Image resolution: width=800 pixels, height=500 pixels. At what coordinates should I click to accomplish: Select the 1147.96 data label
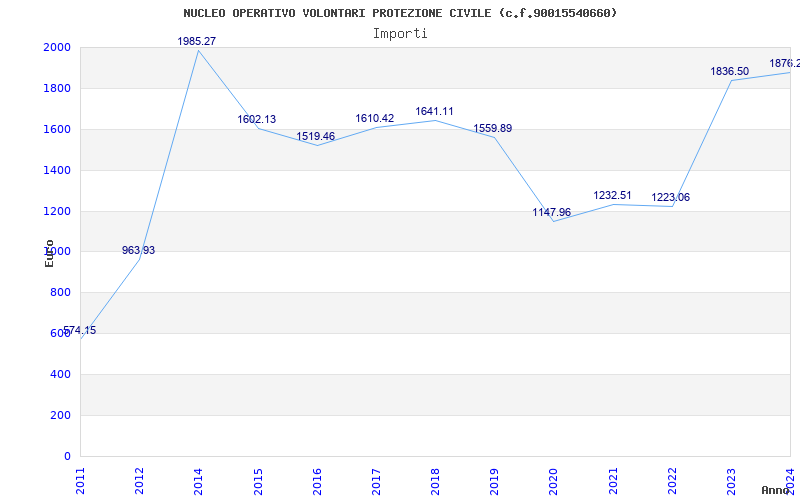pos(552,212)
